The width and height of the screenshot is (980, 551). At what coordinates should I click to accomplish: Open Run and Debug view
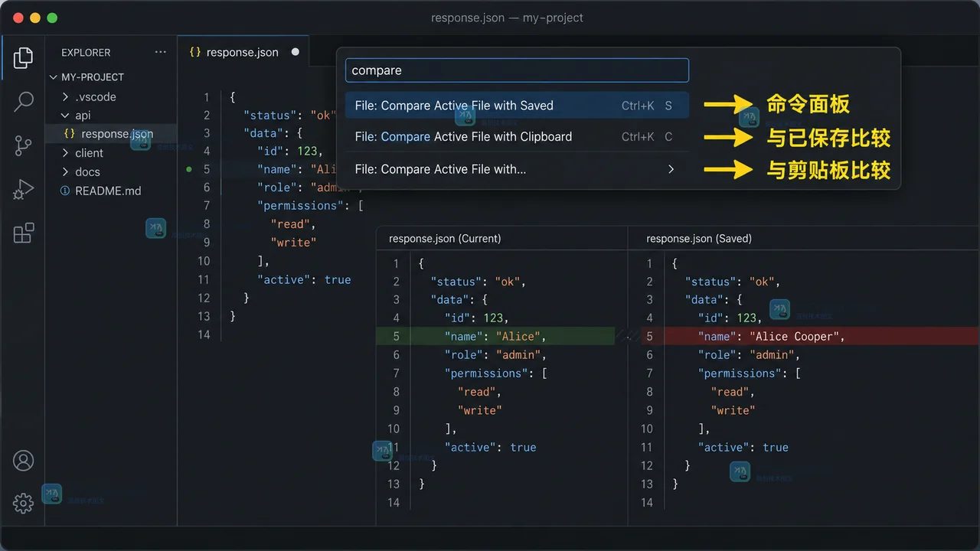[24, 189]
